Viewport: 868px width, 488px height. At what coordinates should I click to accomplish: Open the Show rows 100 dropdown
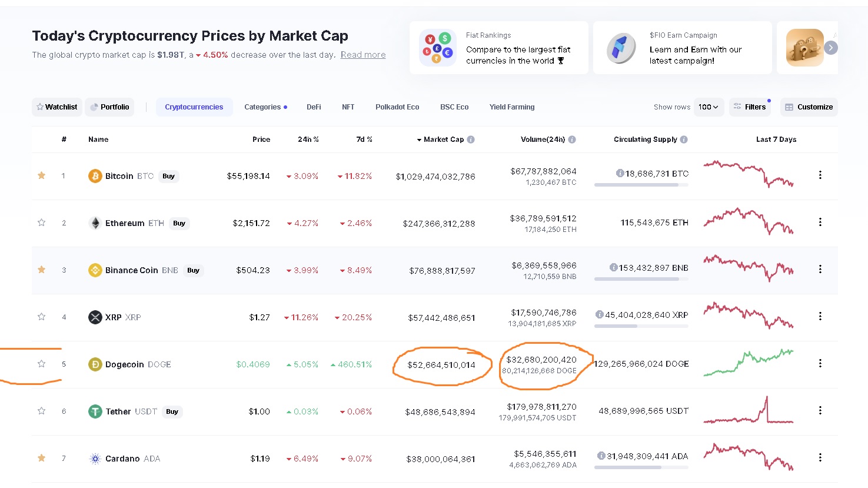point(709,107)
